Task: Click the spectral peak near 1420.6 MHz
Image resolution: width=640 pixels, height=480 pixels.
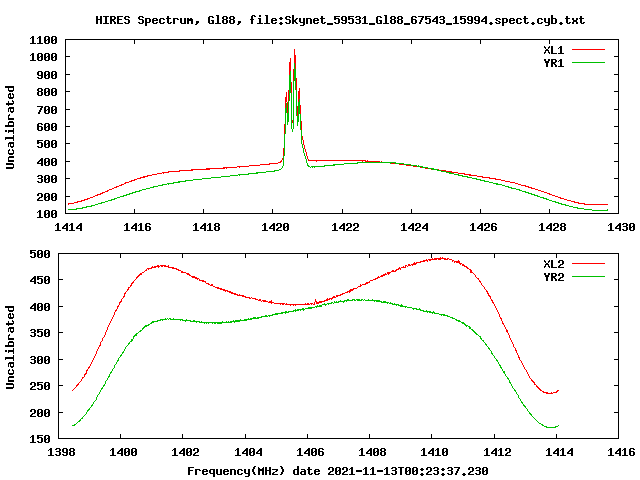Action: (x=294, y=51)
